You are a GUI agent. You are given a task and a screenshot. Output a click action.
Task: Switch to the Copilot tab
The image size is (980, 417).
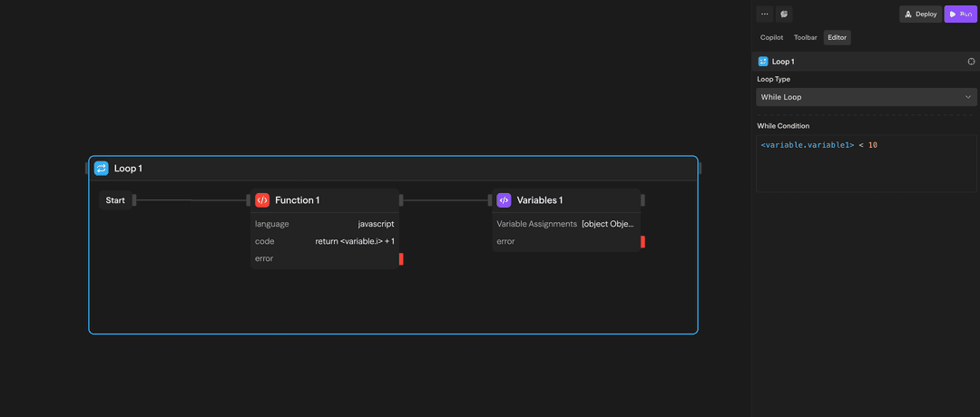pos(771,37)
